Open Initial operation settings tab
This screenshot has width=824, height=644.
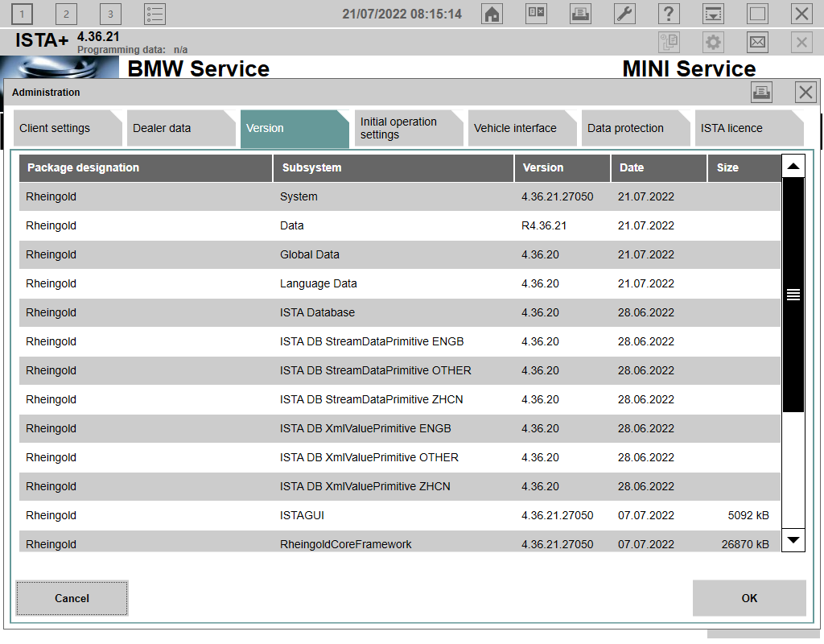[x=408, y=128]
